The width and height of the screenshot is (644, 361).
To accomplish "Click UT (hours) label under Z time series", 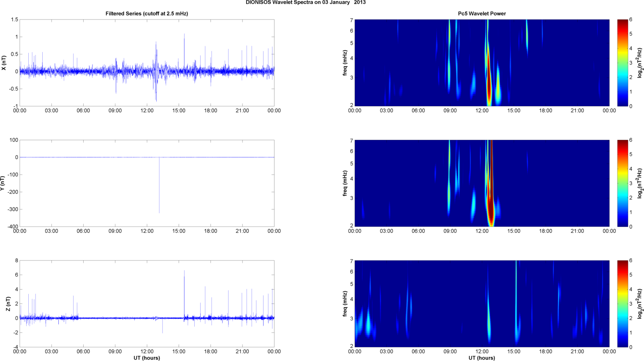I will pyautogui.click(x=147, y=358).
